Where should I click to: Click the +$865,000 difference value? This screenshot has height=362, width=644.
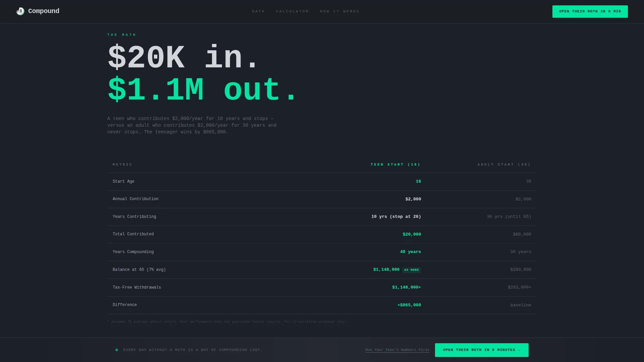409,305
